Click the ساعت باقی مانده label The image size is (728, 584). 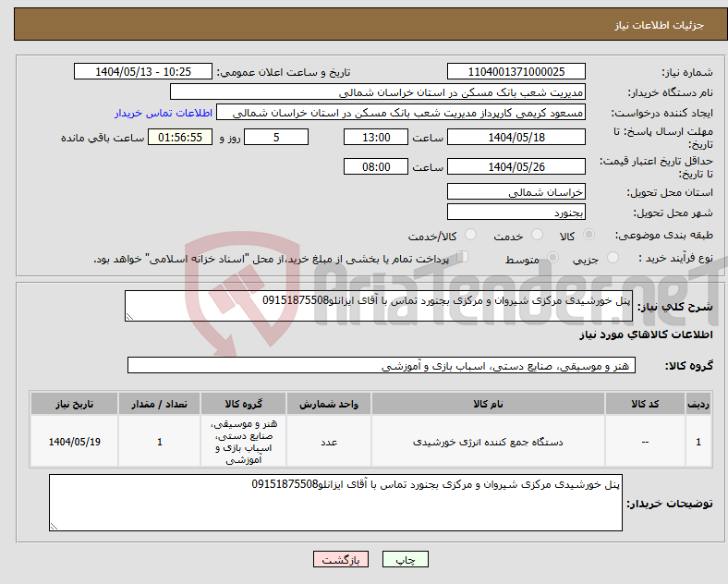tap(103, 138)
